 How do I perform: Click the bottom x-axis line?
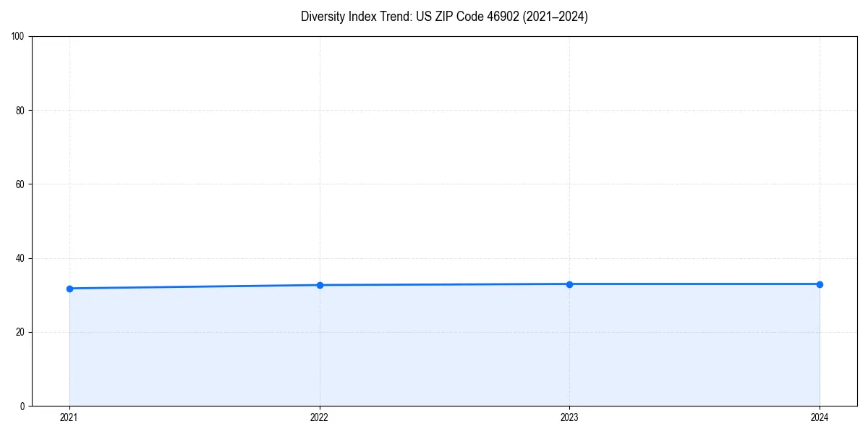[445, 405]
